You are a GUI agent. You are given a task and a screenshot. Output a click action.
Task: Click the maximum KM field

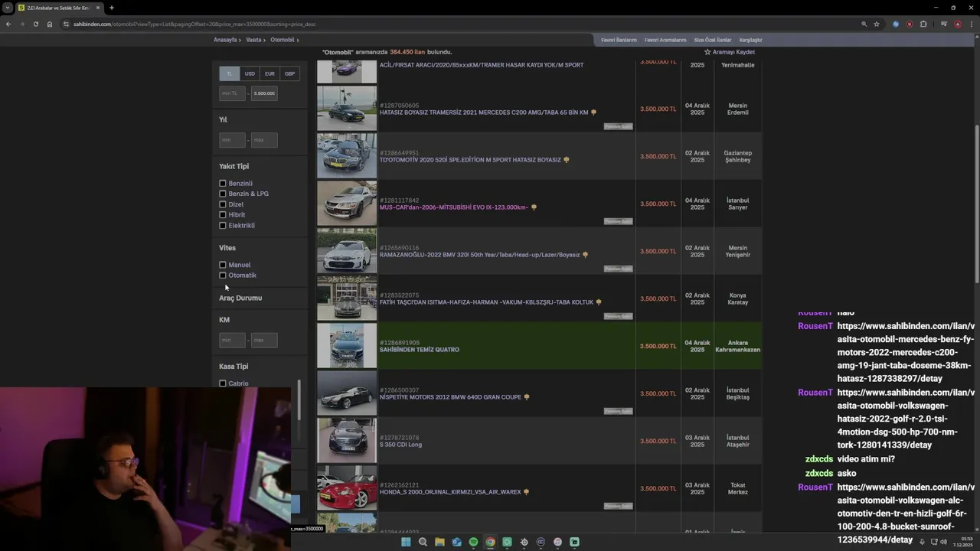click(x=264, y=340)
